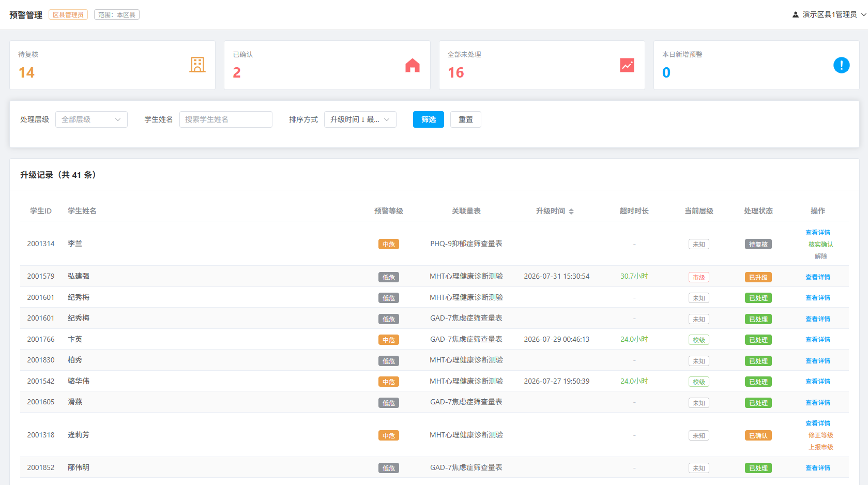This screenshot has height=485, width=868.
Task: Click the 中危 badge in 李兰 row
Action: click(x=389, y=244)
